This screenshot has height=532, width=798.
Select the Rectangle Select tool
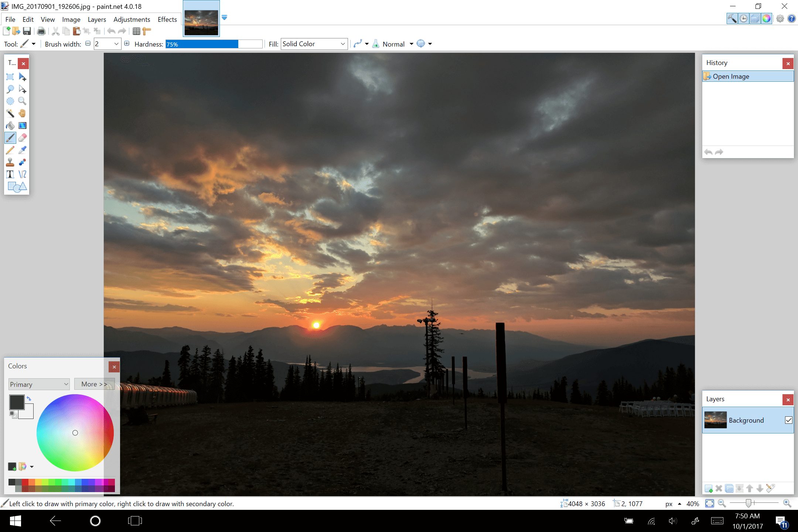(10, 77)
